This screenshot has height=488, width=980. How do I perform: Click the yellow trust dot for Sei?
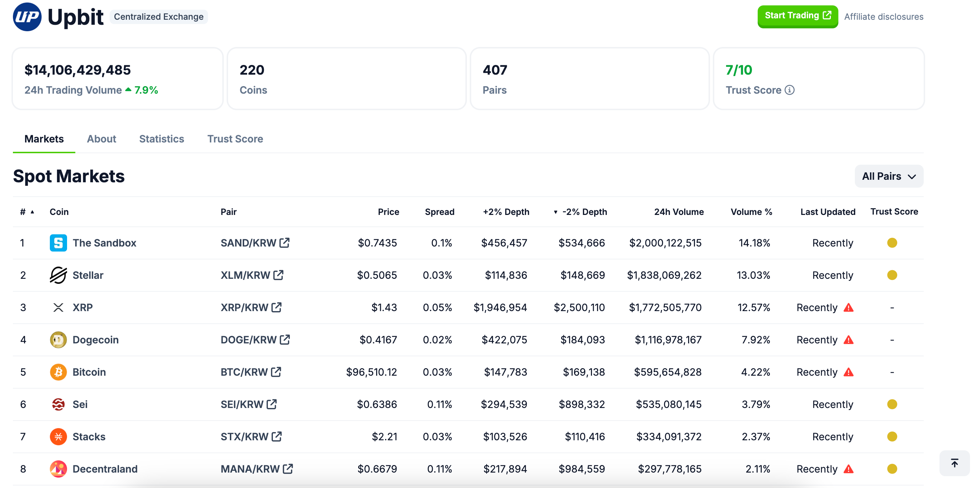point(892,404)
